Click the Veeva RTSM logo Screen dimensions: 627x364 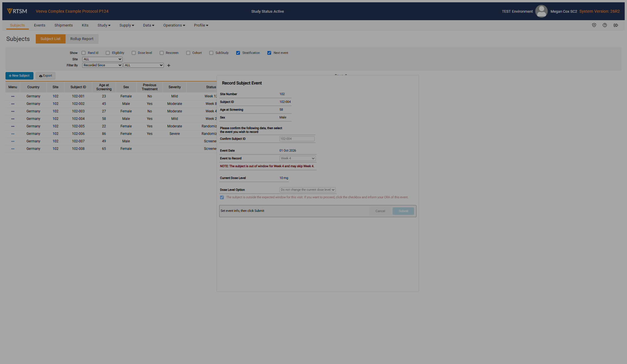(17, 11)
